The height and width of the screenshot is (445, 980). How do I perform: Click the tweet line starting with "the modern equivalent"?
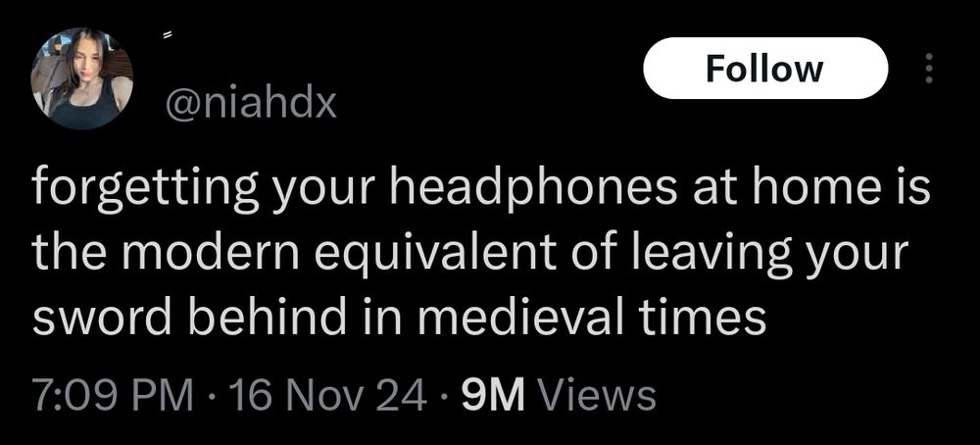click(x=469, y=253)
